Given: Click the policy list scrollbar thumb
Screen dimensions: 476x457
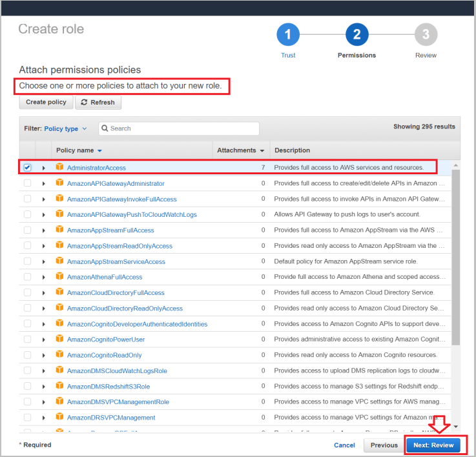Looking at the screenshot, I should 455,258.
